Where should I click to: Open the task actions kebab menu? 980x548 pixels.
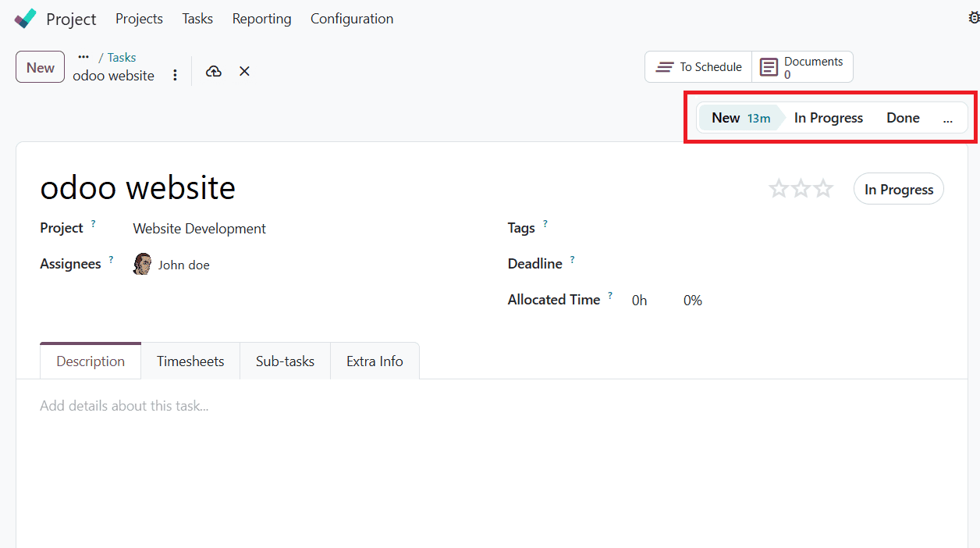175,75
